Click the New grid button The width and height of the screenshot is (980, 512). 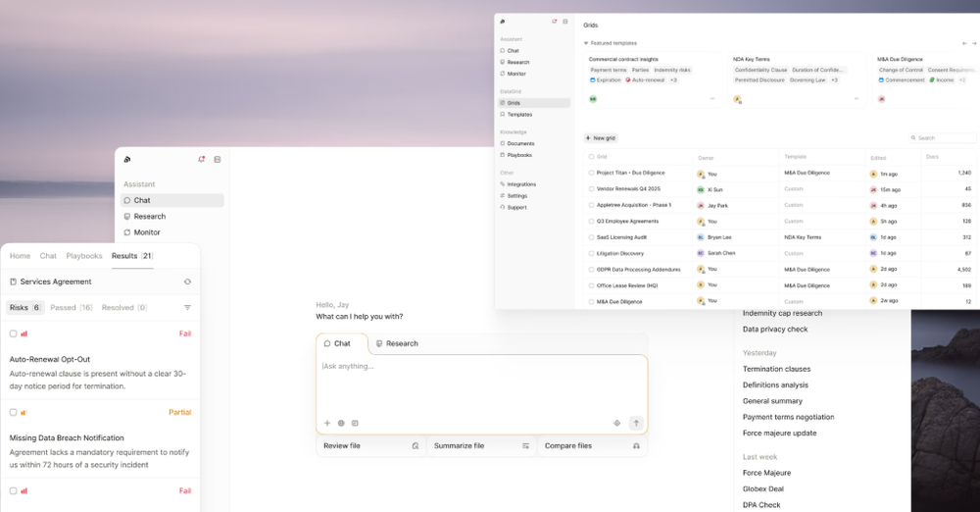point(601,137)
